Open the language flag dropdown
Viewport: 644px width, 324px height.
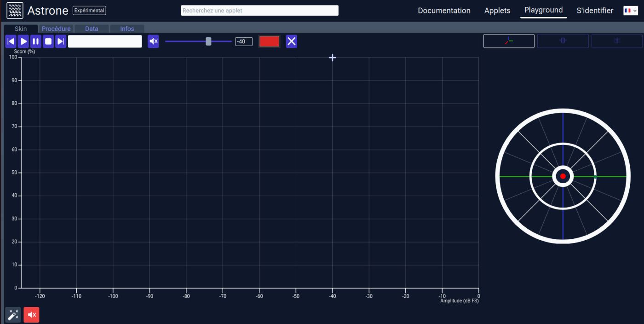tap(630, 11)
